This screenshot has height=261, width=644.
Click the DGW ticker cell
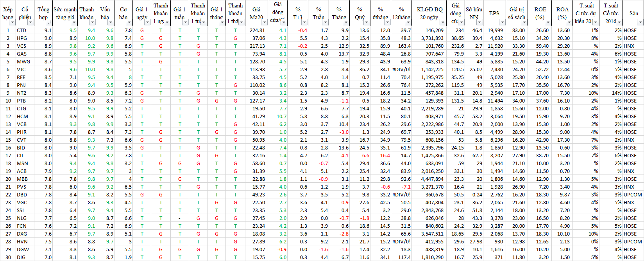pyautogui.click(x=25, y=249)
